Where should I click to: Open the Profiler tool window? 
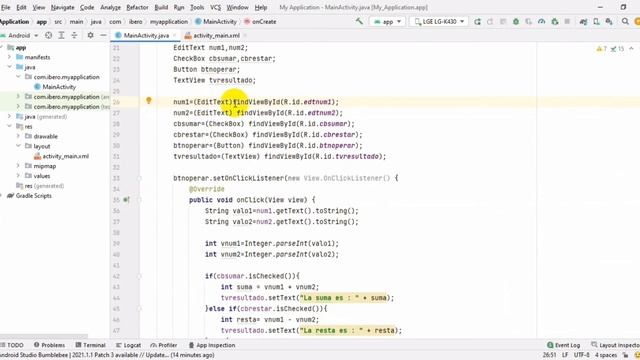point(164,345)
